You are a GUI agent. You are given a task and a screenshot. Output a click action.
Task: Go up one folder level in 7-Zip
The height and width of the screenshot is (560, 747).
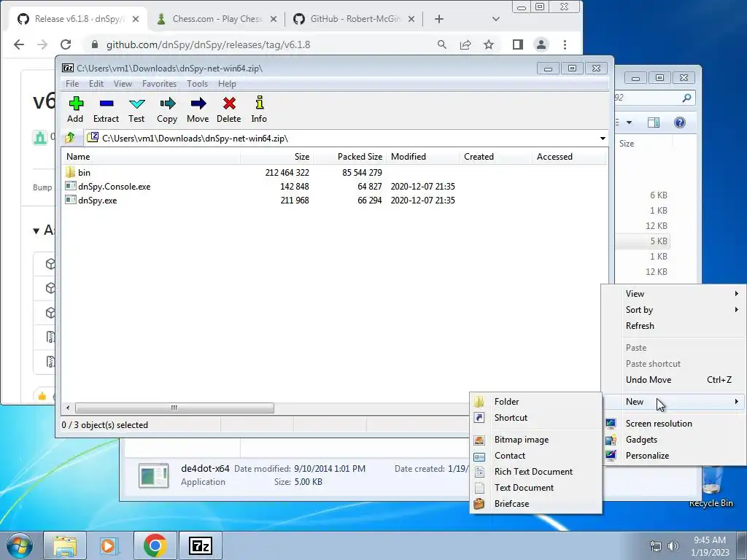[70, 138]
